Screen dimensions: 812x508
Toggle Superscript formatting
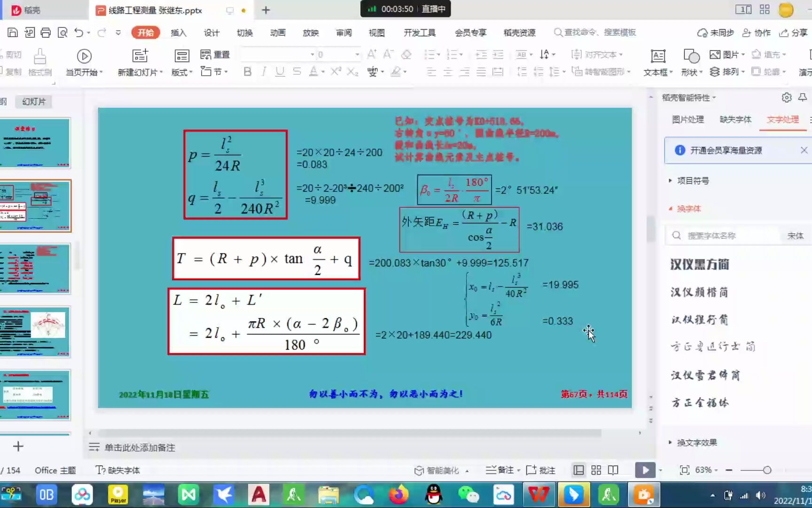click(x=336, y=71)
